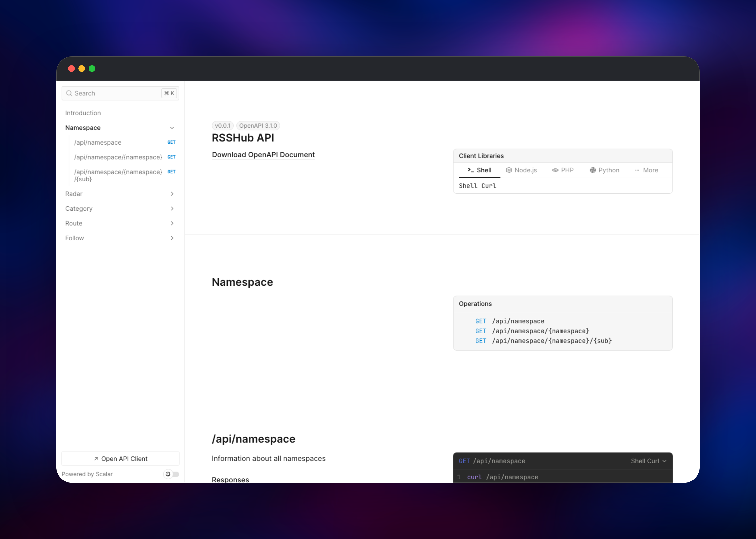Open /api/namespace/{namespace}/{sub} in the sidebar
756x539 pixels.
point(118,175)
